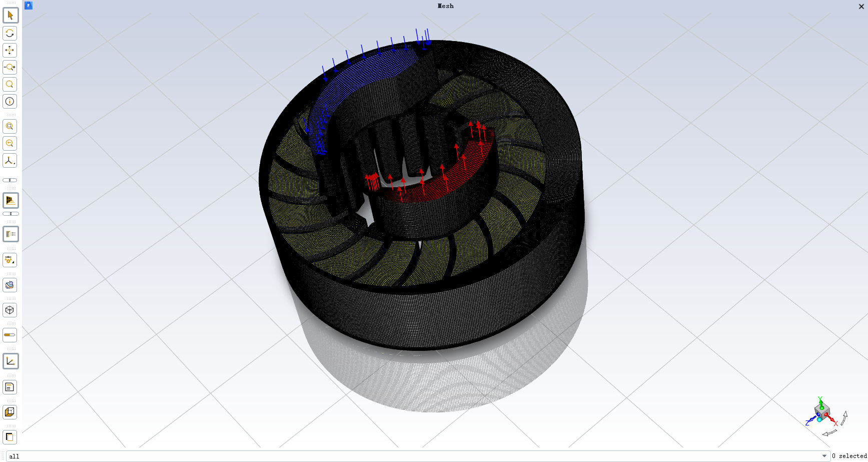Select the wireframe cube display tool

click(x=10, y=310)
